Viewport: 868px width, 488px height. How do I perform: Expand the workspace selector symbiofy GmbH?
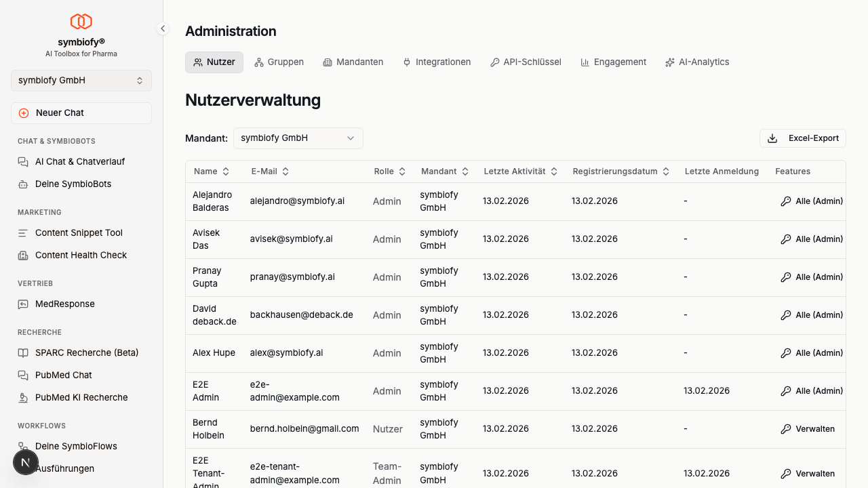81,80
